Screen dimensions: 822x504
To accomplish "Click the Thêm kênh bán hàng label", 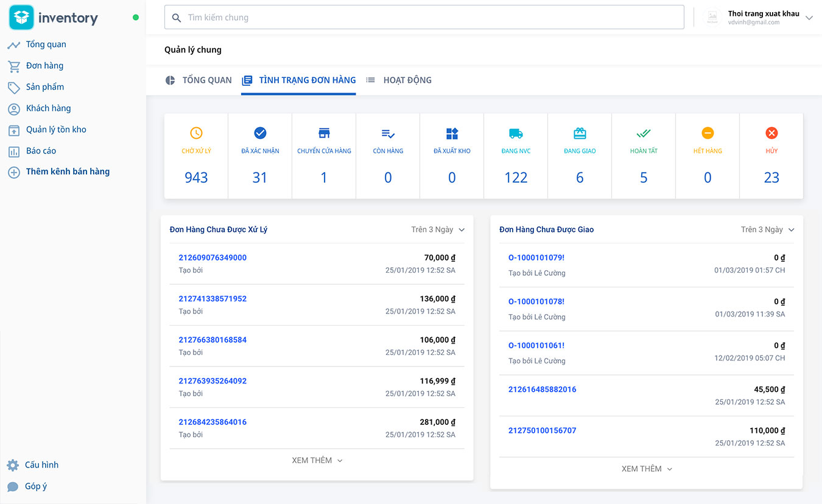I will (68, 172).
